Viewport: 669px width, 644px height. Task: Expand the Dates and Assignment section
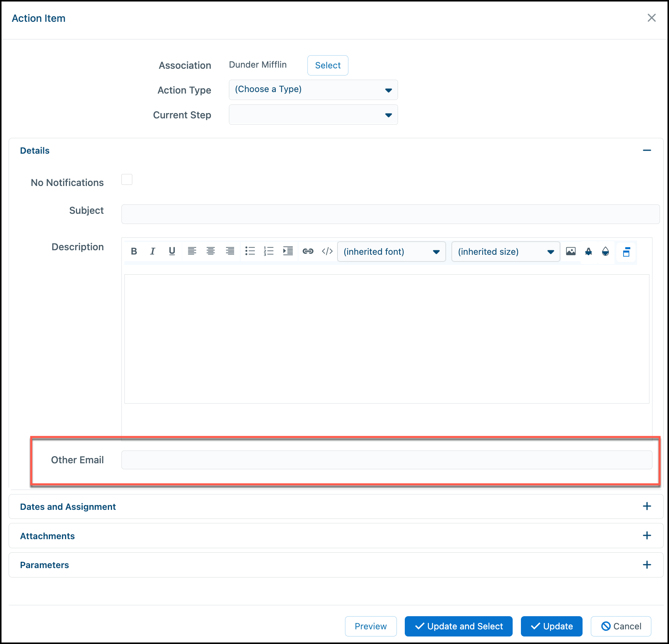tap(647, 506)
